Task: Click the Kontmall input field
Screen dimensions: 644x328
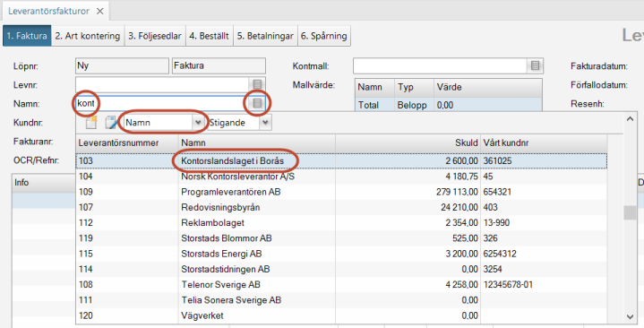Action: tap(441, 65)
